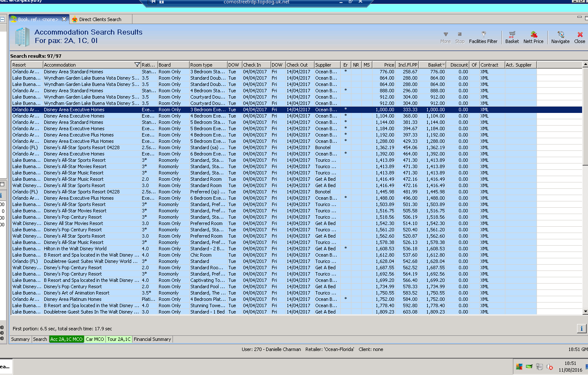
Task: Click the results scrollbar up arrow
Action: tap(585, 65)
